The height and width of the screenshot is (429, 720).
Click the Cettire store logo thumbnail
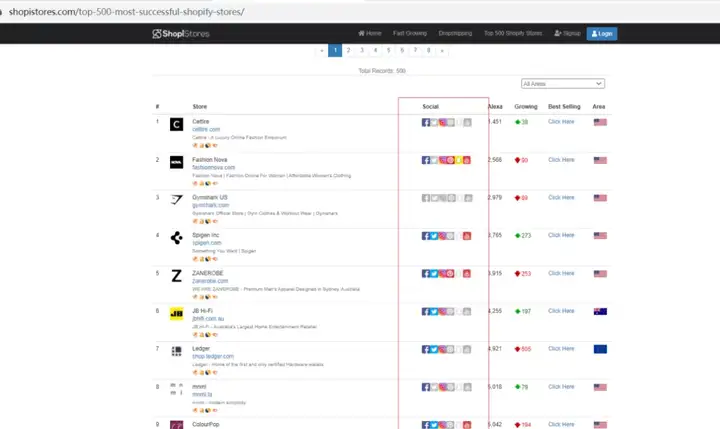(176, 124)
